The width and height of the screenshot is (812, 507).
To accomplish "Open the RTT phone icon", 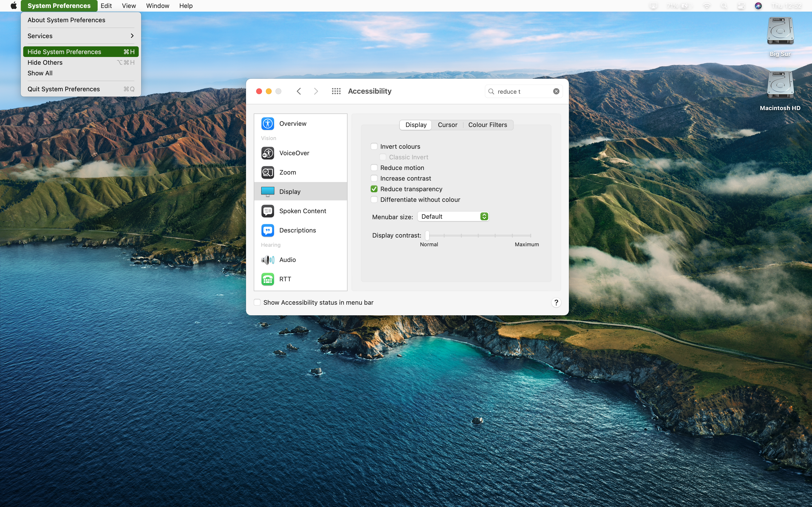I will (268, 279).
